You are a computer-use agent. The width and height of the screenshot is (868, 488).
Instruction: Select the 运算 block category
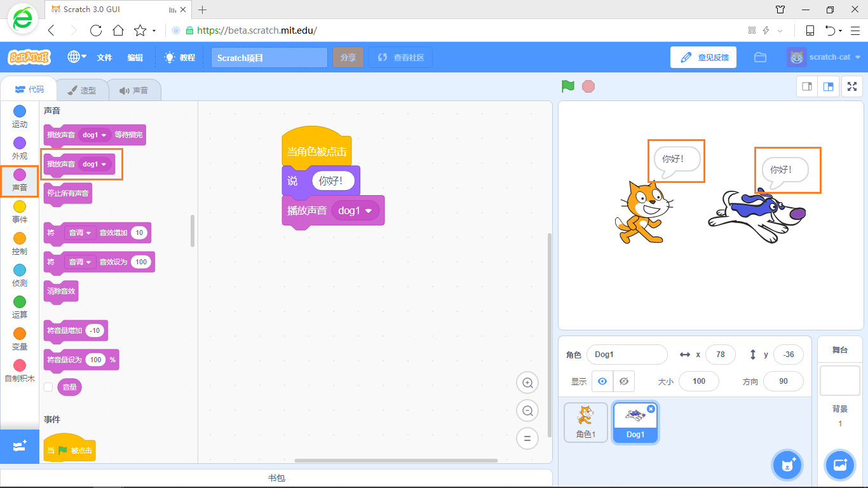point(20,308)
